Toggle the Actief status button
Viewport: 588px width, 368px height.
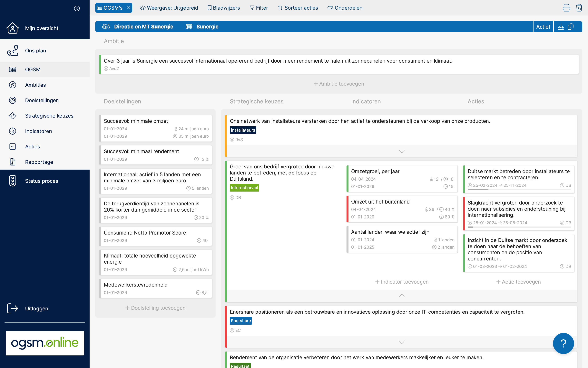(x=543, y=27)
